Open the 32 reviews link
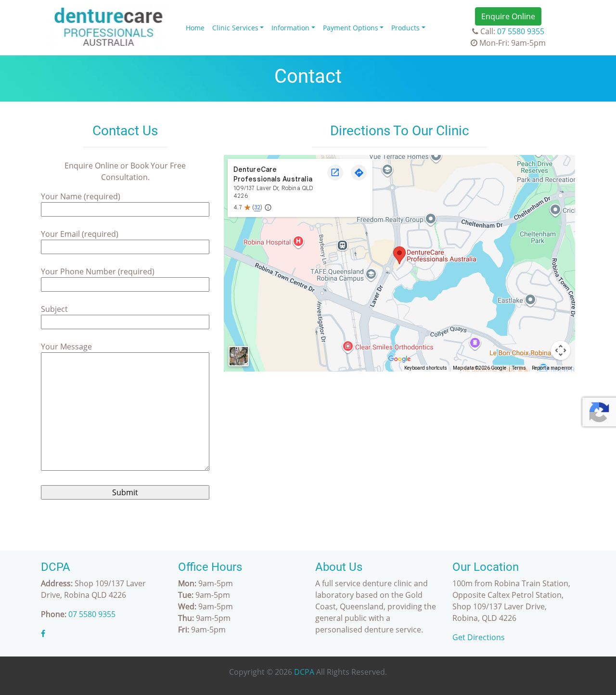The height and width of the screenshot is (695, 616). (x=257, y=207)
